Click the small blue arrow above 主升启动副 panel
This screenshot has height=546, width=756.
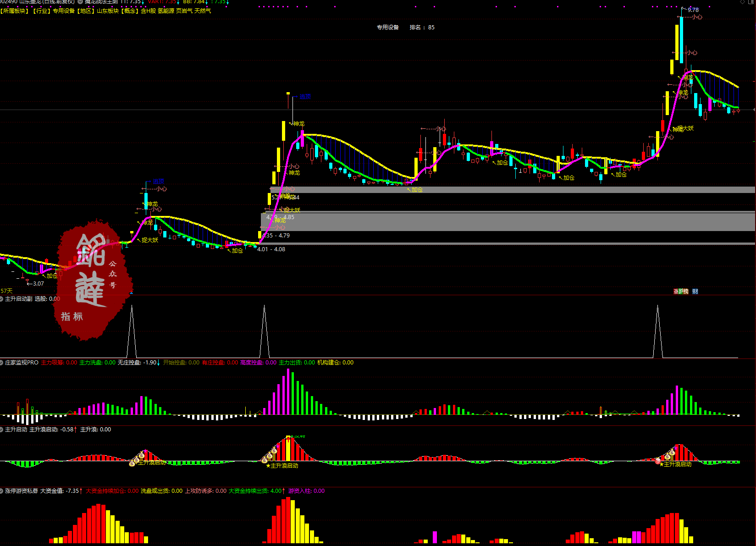(x=131, y=292)
